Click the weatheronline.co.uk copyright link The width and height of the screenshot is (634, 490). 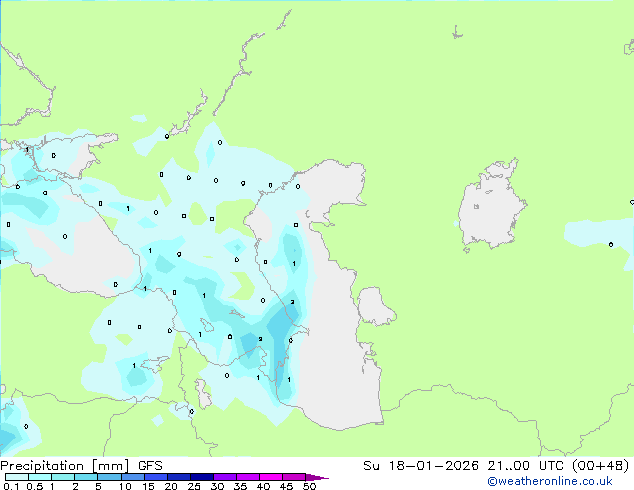550,481
